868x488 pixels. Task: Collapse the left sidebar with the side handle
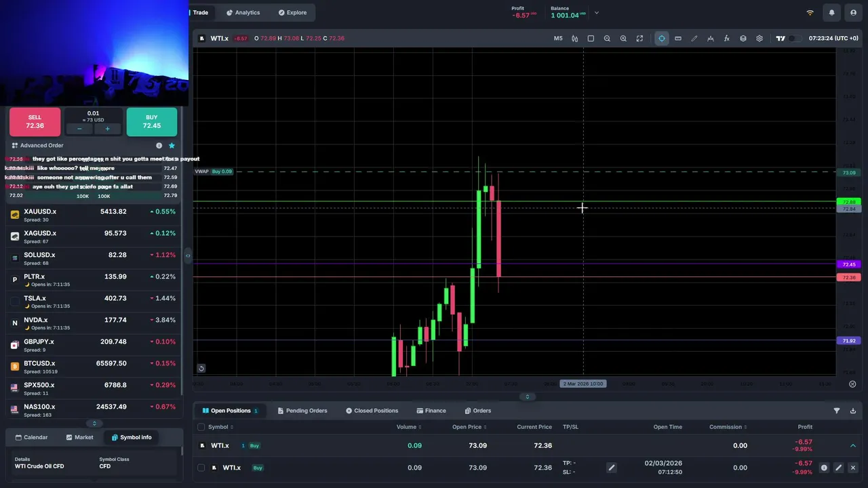[x=188, y=256]
